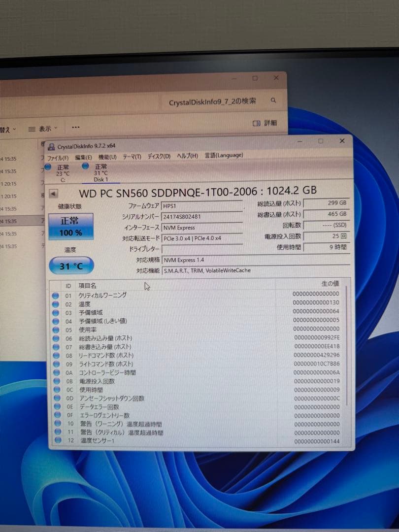Select the アンセーフシャットダウン回数 row name

coord(112,399)
